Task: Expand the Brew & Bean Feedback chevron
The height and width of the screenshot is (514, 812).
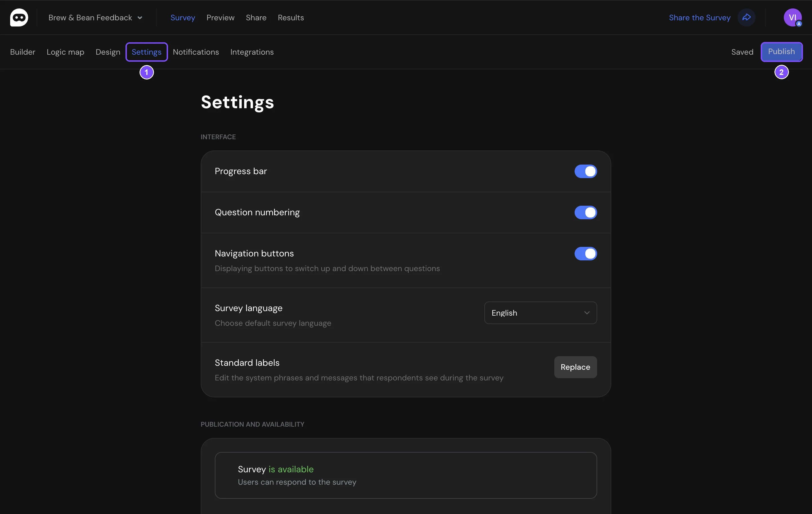Action: coord(140,18)
